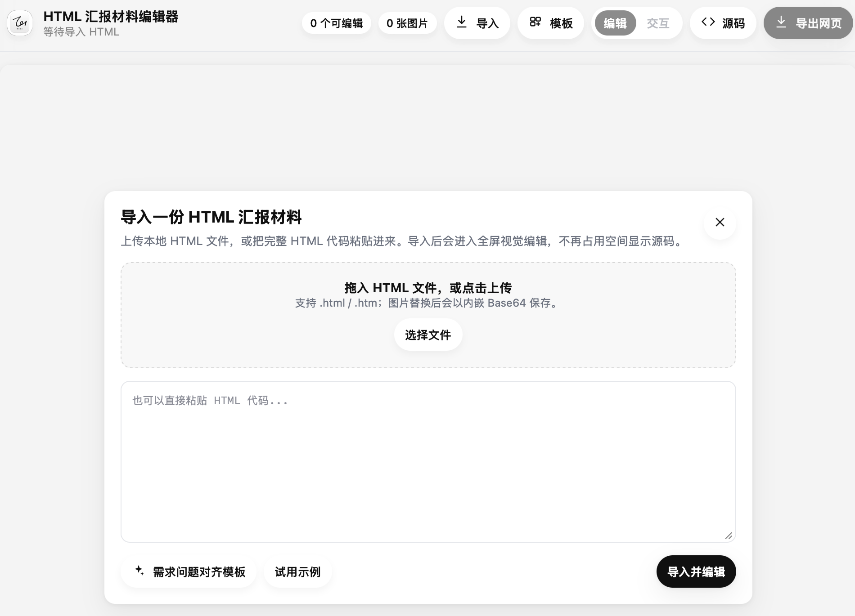855x616 pixels.
Task: Click the textarea resize handle corner
Action: pyautogui.click(x=729, y=536)
